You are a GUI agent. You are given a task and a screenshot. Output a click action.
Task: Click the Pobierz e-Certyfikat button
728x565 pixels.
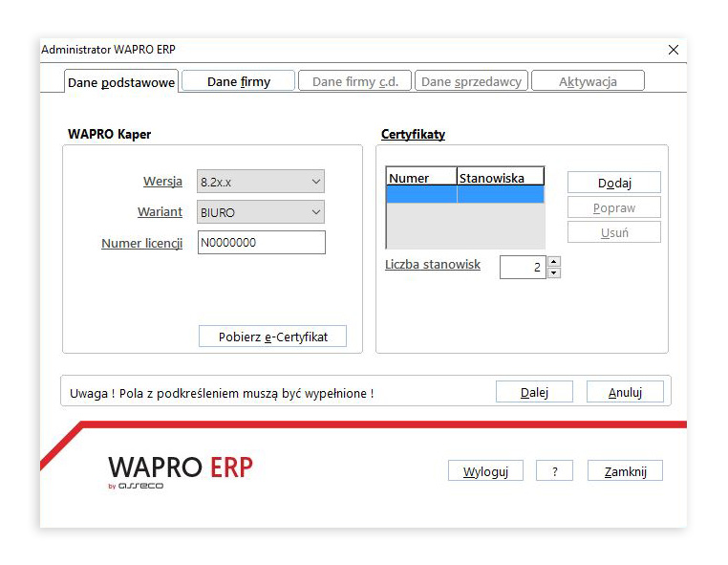coord(272,336)
